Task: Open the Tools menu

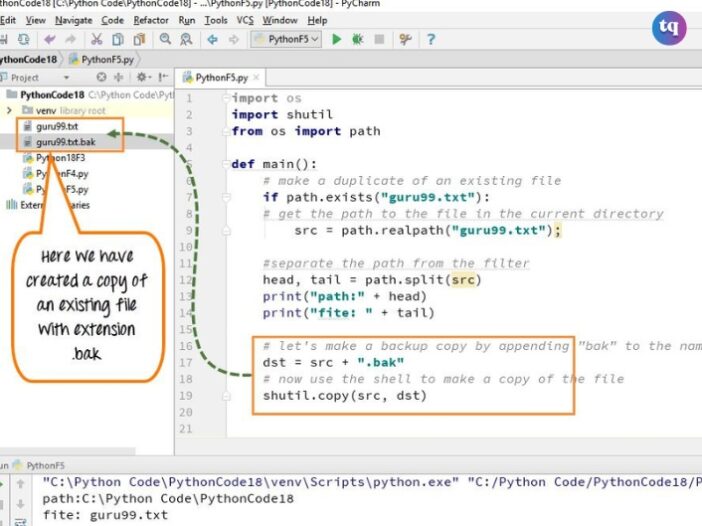Action: point(216,20)
